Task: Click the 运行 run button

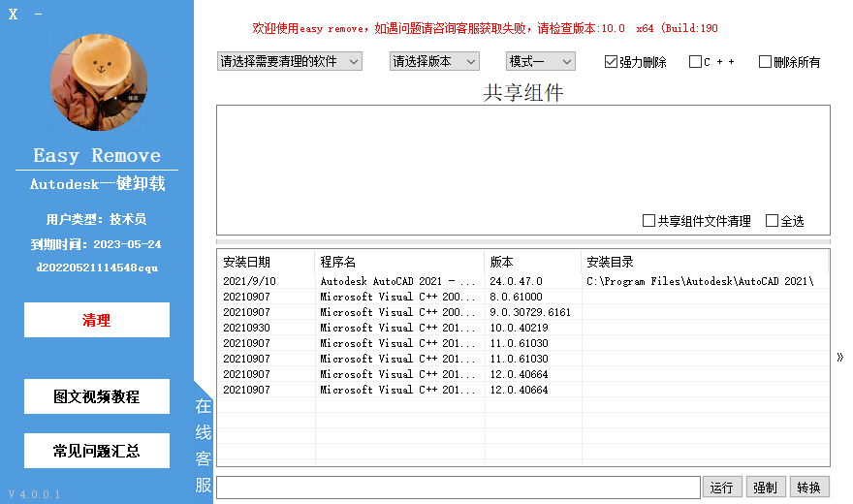Action: point(721,488)
